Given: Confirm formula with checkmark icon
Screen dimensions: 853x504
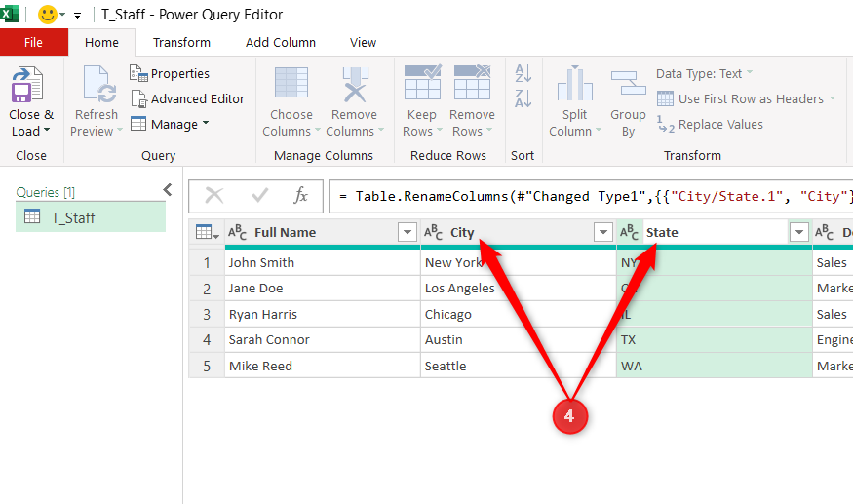Looking at the screenshot, I should tap(259, 195).
